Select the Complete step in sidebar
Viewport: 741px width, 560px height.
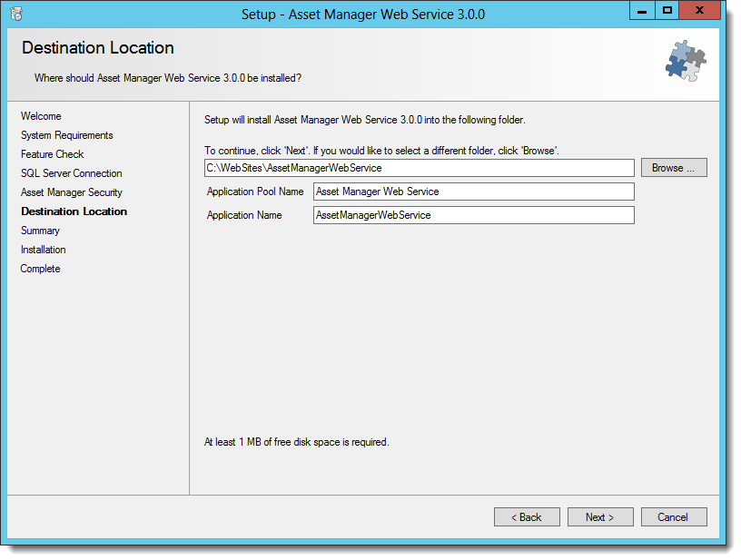40,269
